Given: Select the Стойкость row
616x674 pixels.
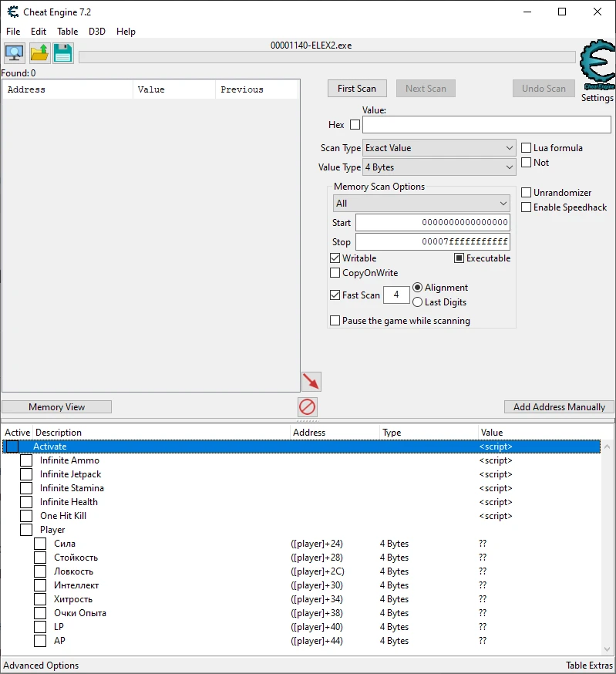Looking at the screenshot, I should pos(301,558).
